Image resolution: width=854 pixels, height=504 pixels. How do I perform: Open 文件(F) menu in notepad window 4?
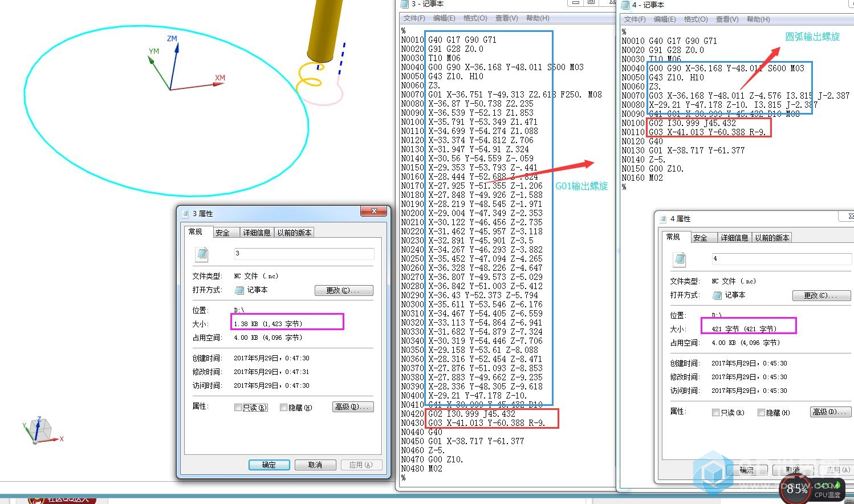point(635,19)
